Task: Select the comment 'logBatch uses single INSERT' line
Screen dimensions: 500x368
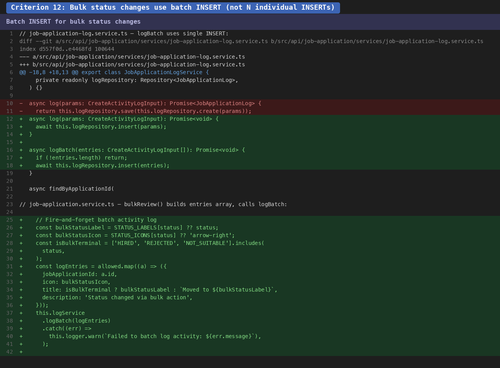Action: click(x=124, y=33)
